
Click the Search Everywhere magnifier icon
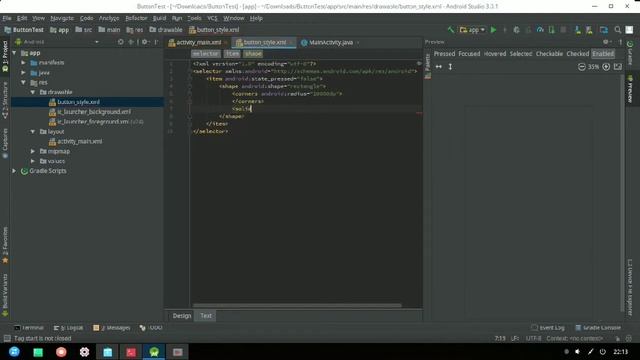click(618, 30)
